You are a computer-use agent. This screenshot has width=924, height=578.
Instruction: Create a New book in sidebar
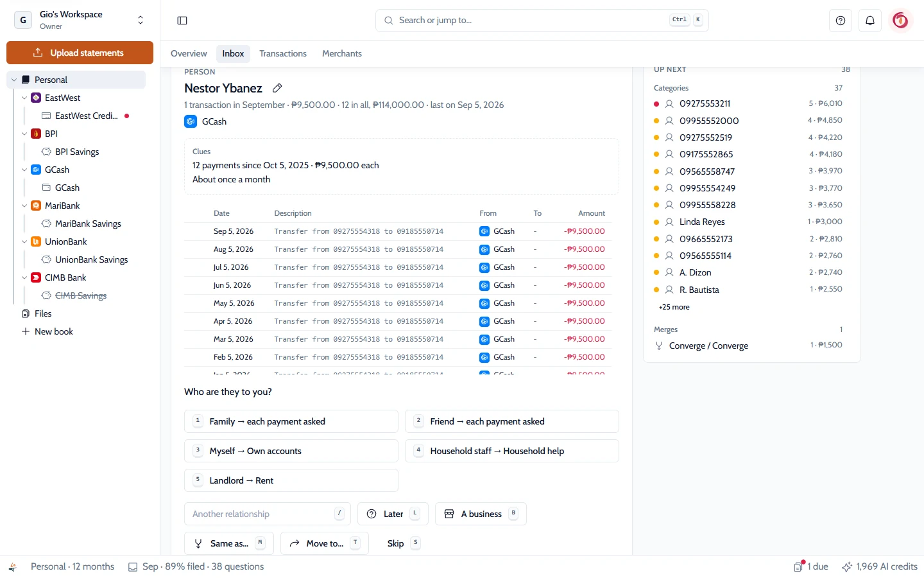tap(48, 331)
